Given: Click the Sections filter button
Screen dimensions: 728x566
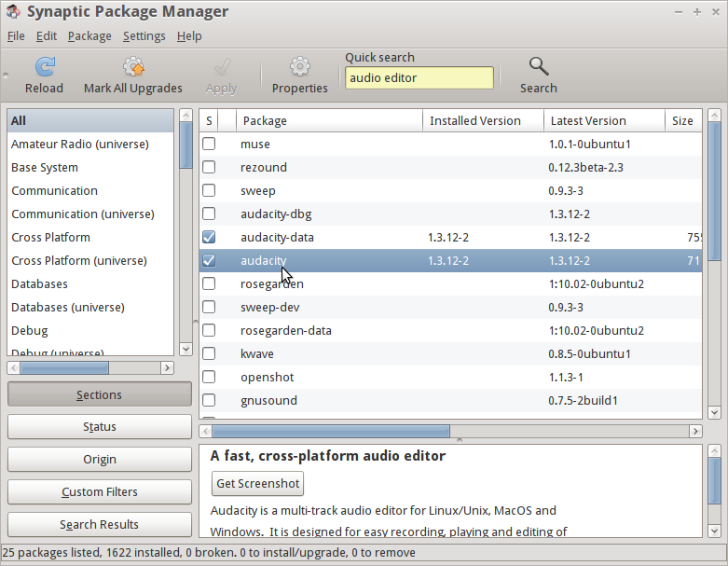Looking at the screenshot, I should (x=100, y=394).
